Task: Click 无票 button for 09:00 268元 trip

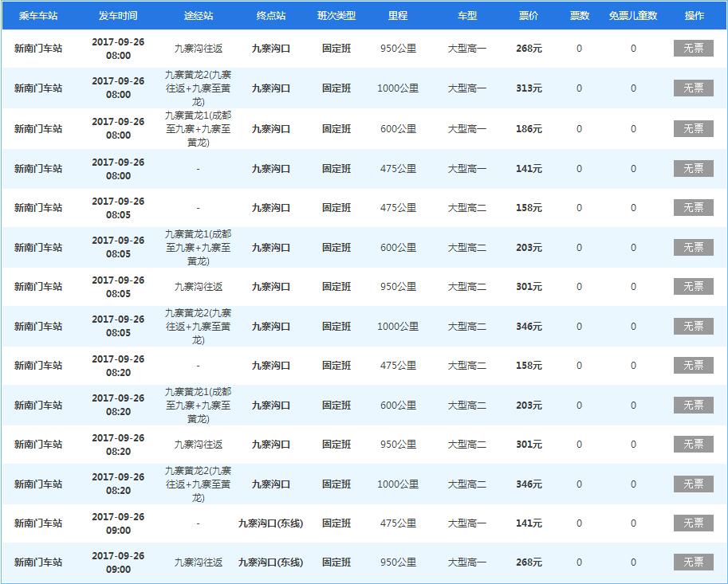Action: point(693,562)
